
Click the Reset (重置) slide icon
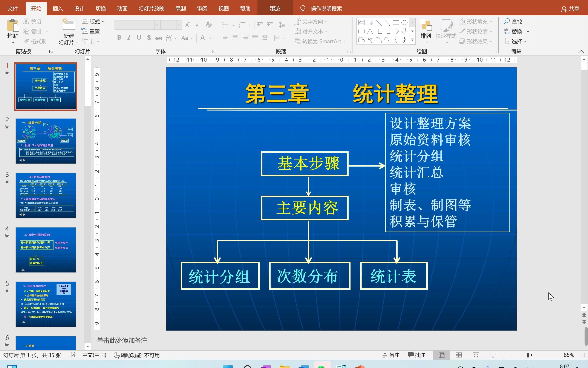(x=84, y=31)
